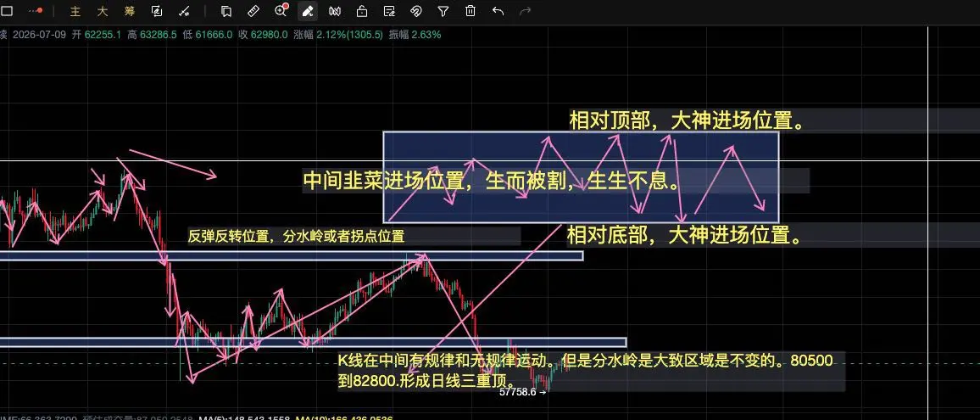Click the chart refresh/replace icon

tap(157, 11)
